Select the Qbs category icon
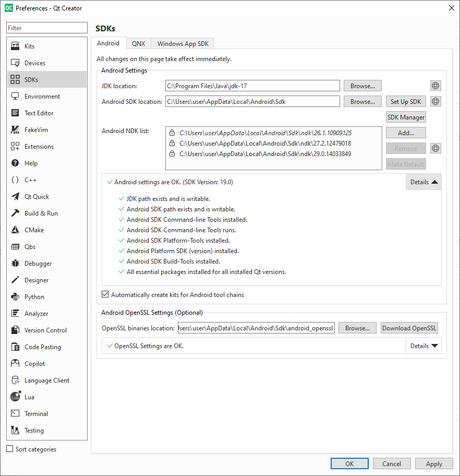 (15, 246)
